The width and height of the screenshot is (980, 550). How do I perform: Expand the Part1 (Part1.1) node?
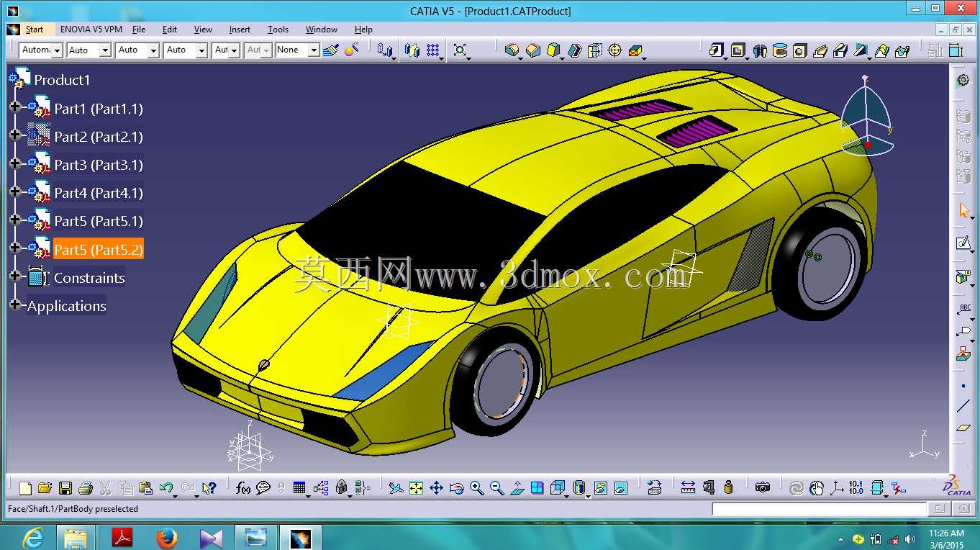click(x=15, y=107)
